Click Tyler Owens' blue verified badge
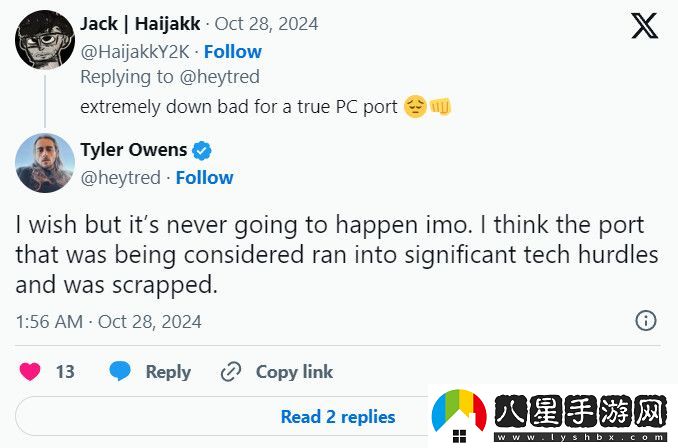This screenshot has width=678, height=448. pos(201,150)
